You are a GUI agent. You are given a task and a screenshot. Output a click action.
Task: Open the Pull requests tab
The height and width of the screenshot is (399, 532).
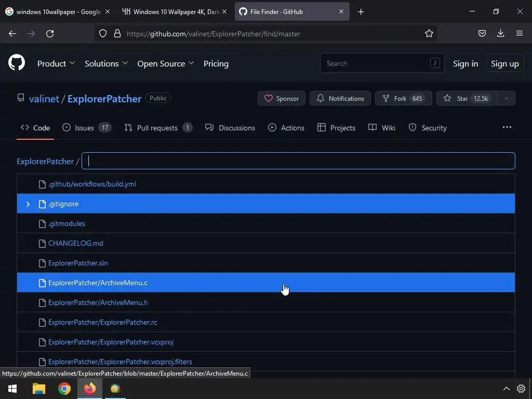click(158, 128)
